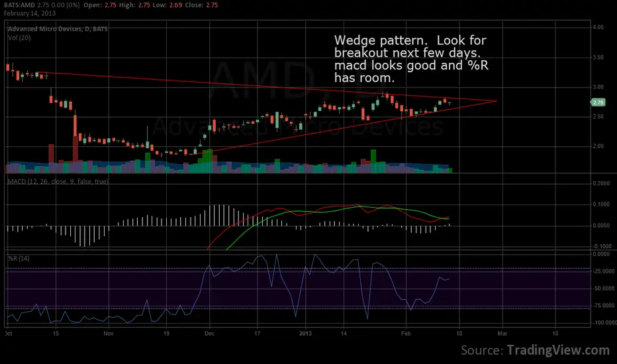
Task: Select the MACD (12, 26, close, 9) label
Action: pos(58,181)
